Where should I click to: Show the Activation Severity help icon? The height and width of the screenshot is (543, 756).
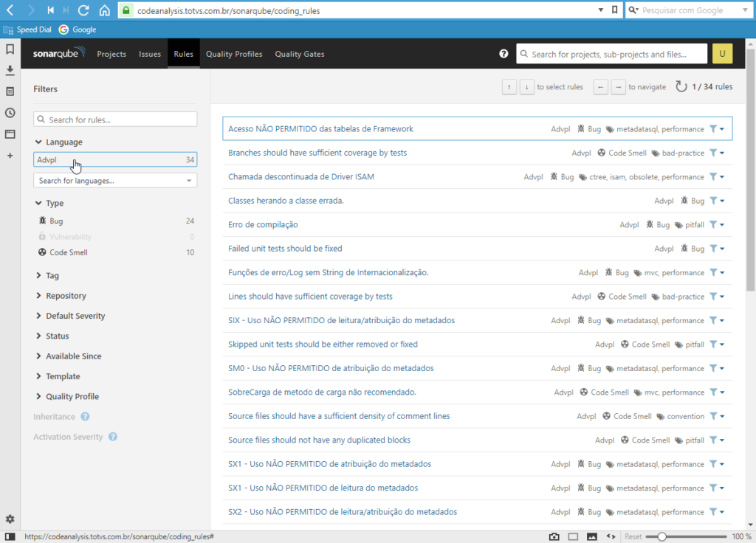point(113,437)
